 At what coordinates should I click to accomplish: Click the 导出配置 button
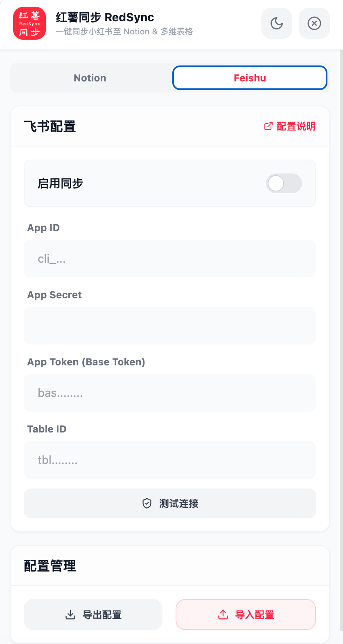[x=93, y=615]
